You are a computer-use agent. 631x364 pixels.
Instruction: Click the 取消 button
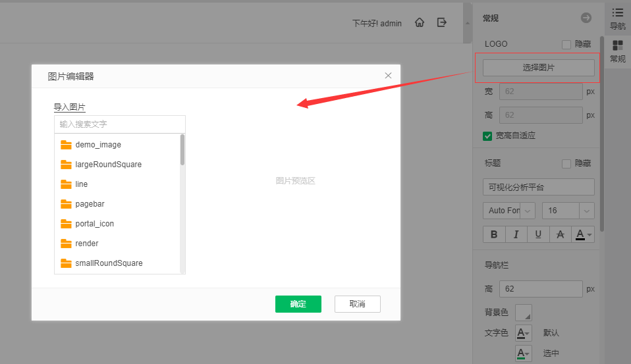[358, 304]
